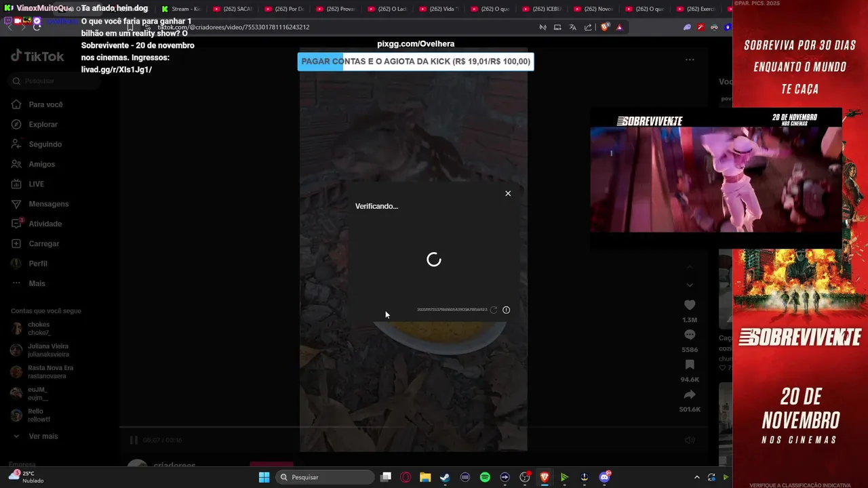Viewport: 868px width, 488px height.
Task: Click taskbar Pesquisar search box
Action: 325,477
